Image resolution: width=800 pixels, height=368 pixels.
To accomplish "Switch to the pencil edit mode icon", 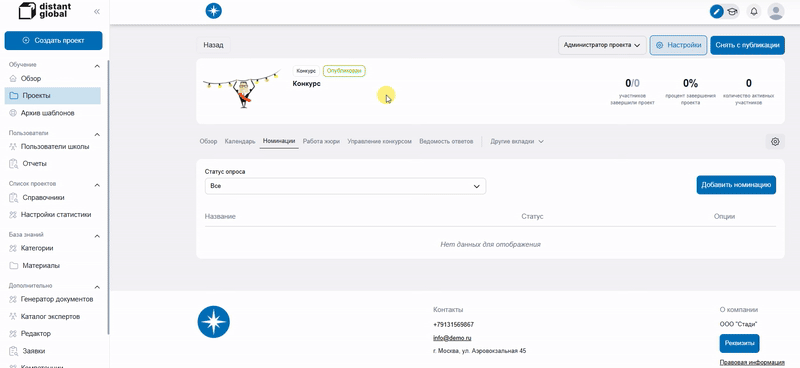I will tap(717, 11).
